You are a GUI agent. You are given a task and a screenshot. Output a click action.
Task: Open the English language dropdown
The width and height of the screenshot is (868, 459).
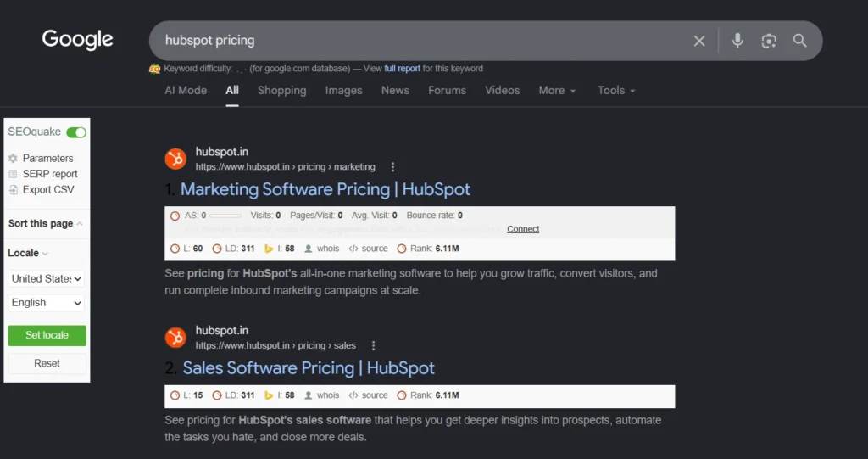47,303
